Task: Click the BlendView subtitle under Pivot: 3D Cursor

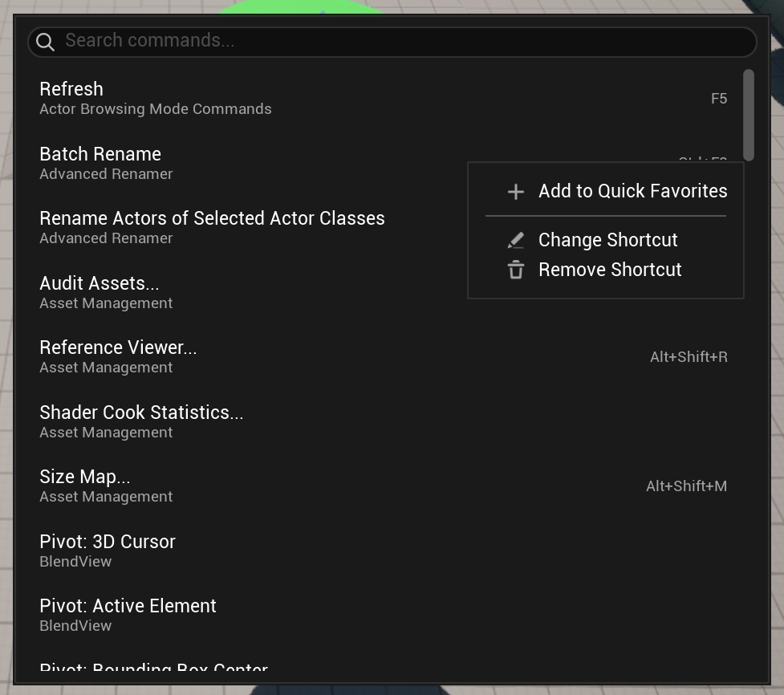Action: (x=75, y=562)
